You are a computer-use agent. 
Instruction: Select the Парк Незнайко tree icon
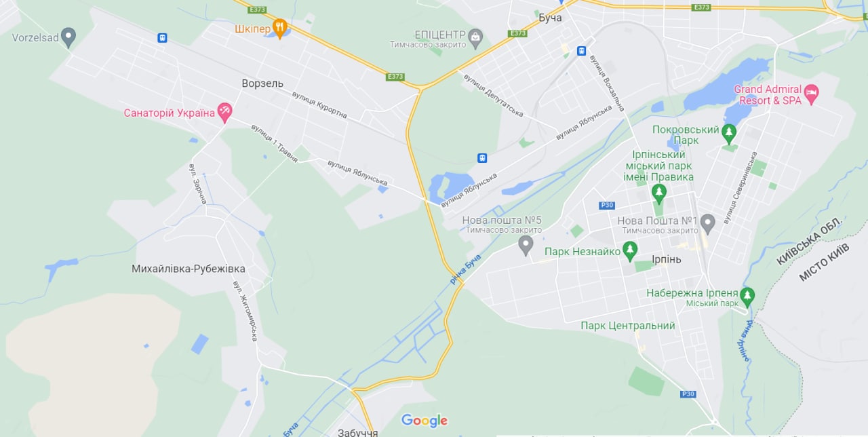tap(631, 251)
